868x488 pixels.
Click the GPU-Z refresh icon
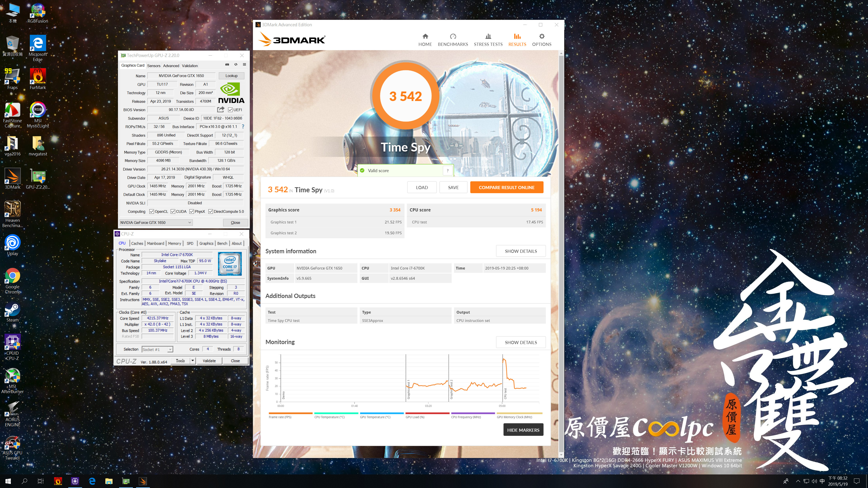click(x=236, y=65)
